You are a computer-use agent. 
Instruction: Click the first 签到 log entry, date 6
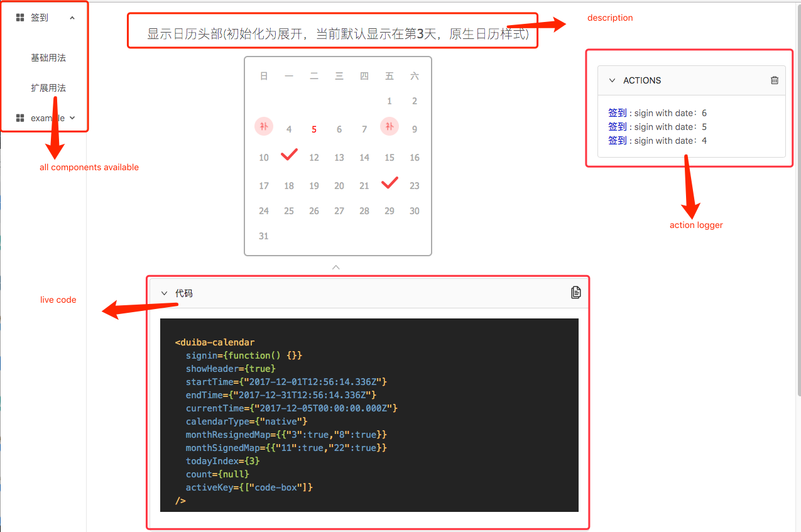[657, 113]
